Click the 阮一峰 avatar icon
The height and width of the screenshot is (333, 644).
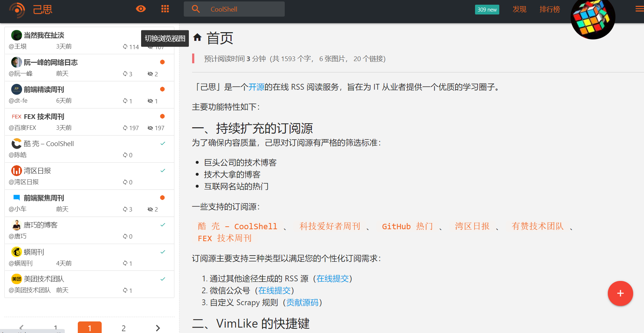tap(16, 62)
